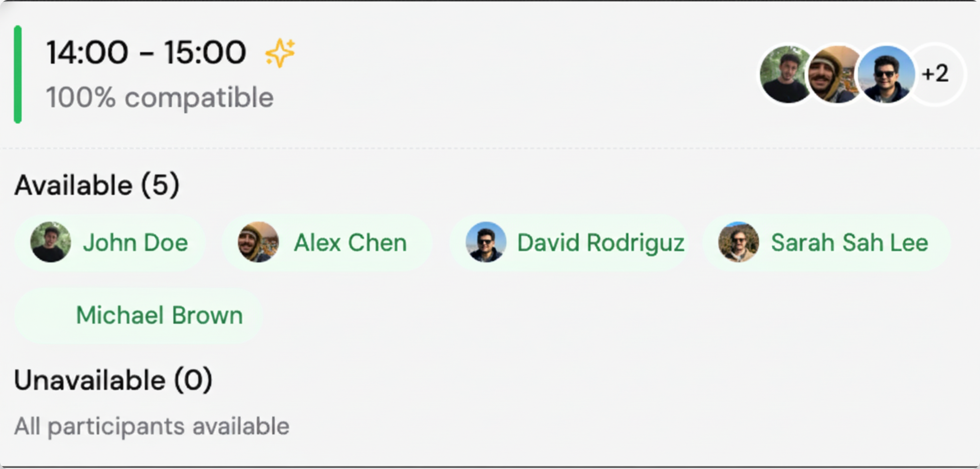980x469 pixels.
Task: Toggle Alex Chen's availability chip
Action: coord(327,242)
